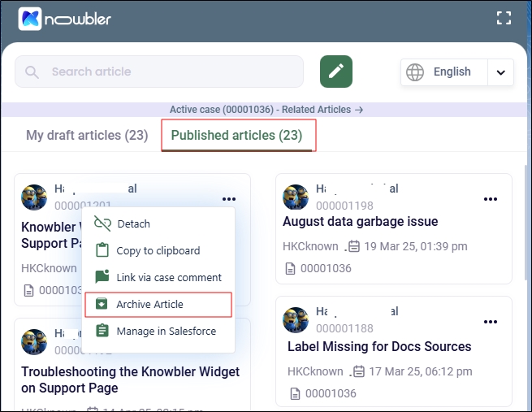
Task: Create article with green pencil button
Action: coord(336,72)
